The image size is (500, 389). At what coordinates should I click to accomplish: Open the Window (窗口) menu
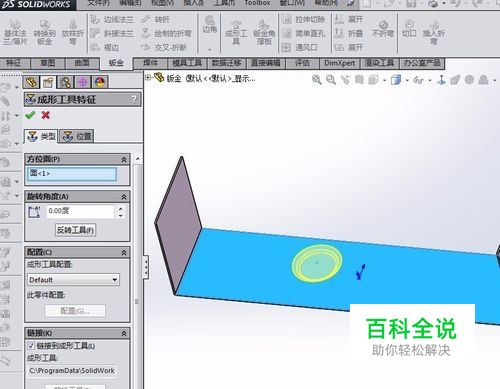coord(292,3)
